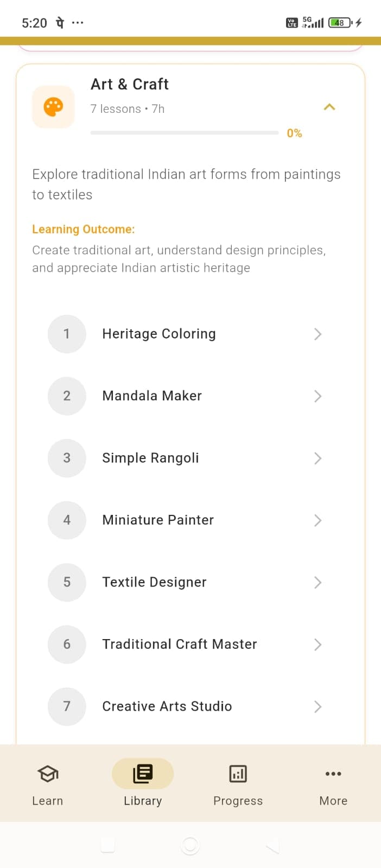Open the Mandala Maker lesson chevron
The image size is (381, 868).
(x=317, y=396)
